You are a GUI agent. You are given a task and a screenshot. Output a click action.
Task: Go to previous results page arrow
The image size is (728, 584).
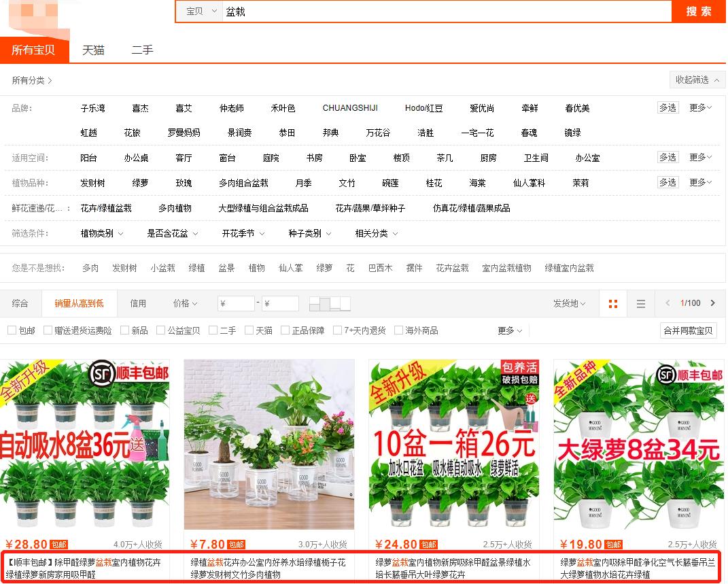(668, 303)
